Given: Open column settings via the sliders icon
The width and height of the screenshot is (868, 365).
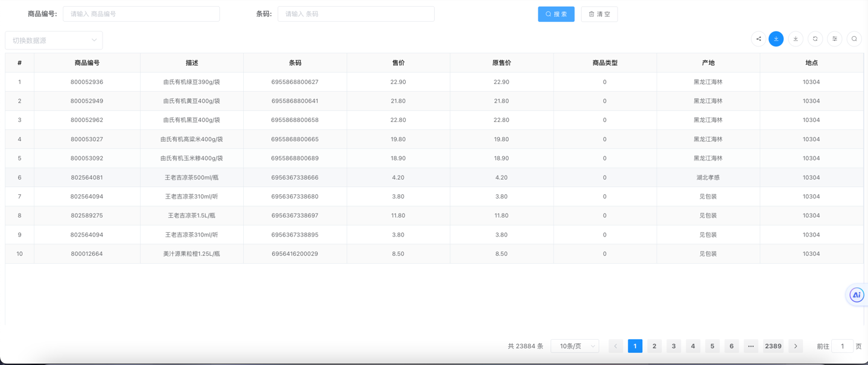Looking at the screenshot, I should pos(834,39).
